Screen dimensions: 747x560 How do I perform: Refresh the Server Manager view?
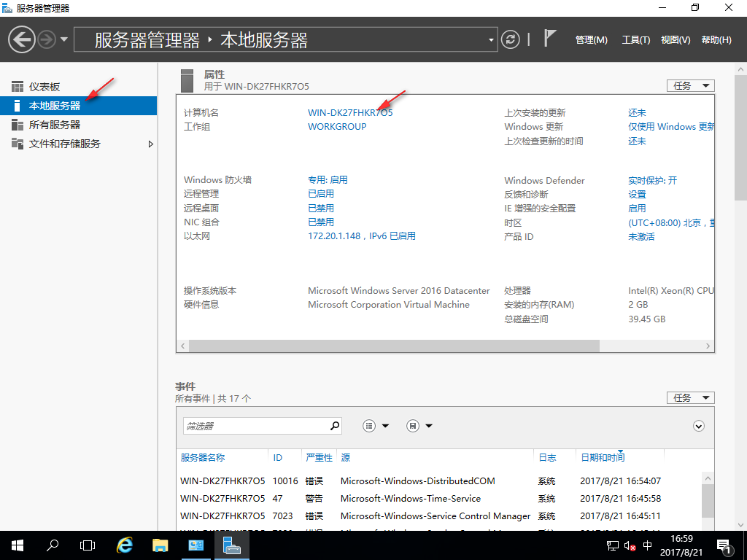[x=510, y=39]
